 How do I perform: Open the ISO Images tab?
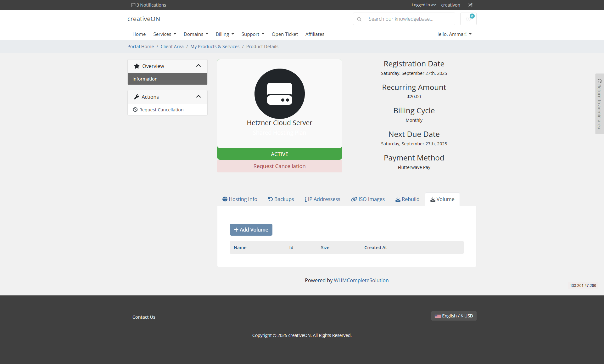coord(368,199)
